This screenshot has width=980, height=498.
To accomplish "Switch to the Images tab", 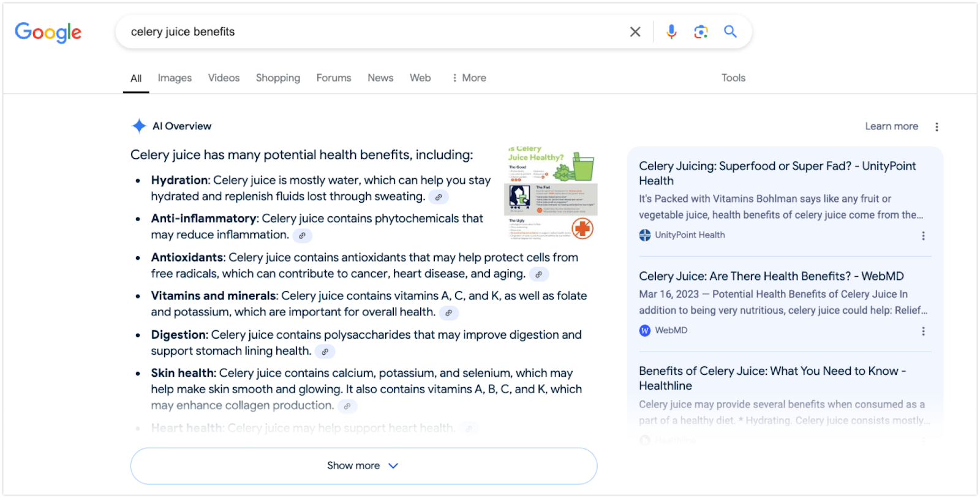I will pos(175,78).
